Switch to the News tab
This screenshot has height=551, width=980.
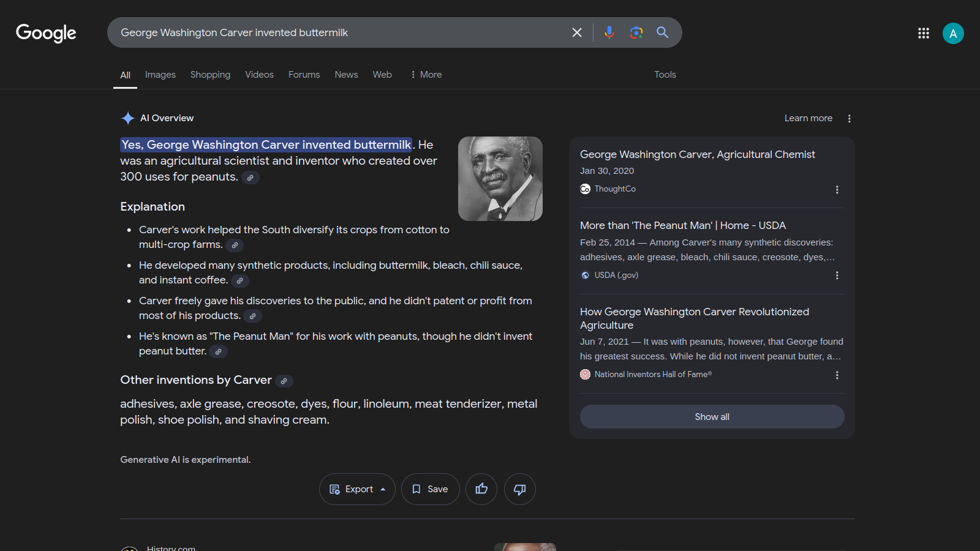(x=346, y=75)
